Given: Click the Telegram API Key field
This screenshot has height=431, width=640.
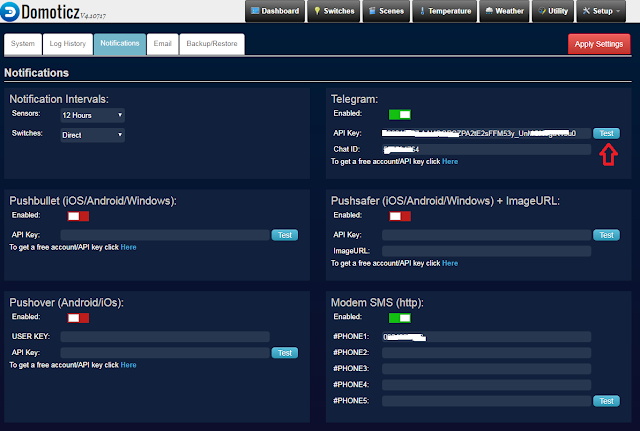Looking at the screenshot, I should point(486,133).
